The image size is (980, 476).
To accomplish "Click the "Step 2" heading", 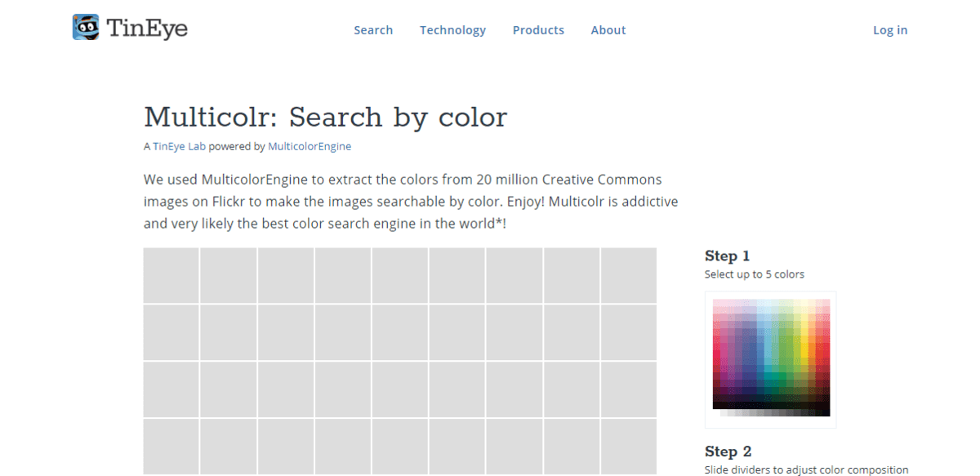I will click(x=728, y=452).
